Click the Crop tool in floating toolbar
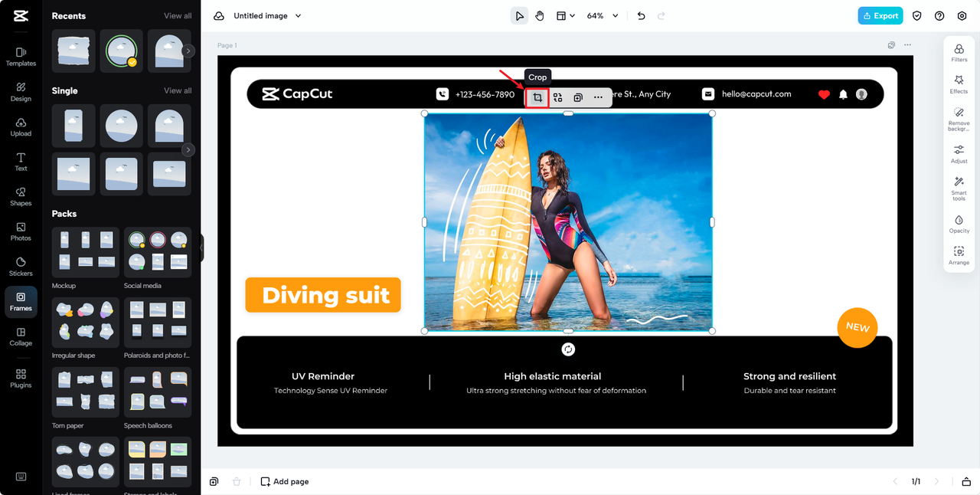This screenshot has height=495, width=980. (x=537, y=97)
